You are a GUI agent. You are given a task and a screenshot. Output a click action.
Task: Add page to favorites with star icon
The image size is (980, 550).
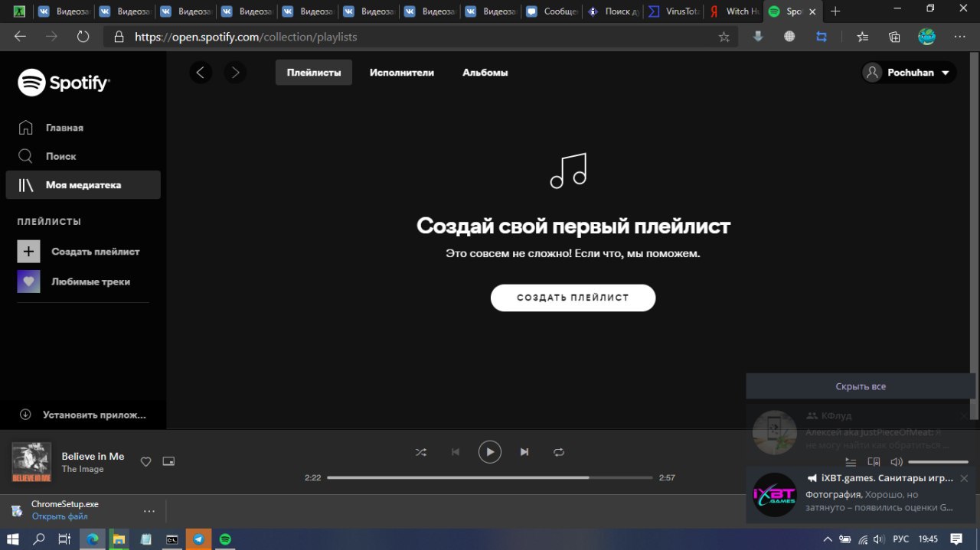724,37
